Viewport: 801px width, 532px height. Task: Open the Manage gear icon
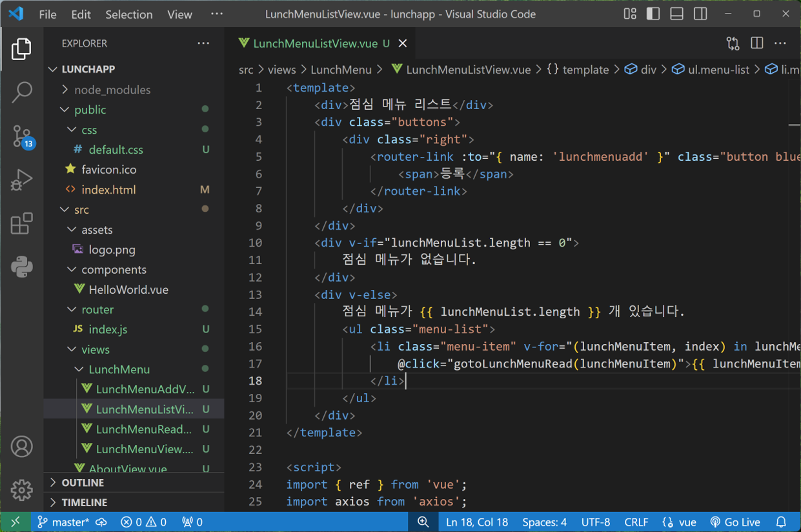[21, 490]
